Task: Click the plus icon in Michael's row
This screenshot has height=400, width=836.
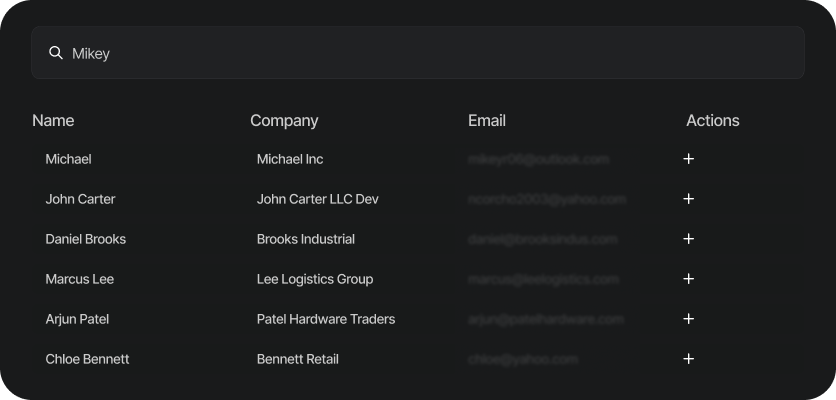Action: 688,159
